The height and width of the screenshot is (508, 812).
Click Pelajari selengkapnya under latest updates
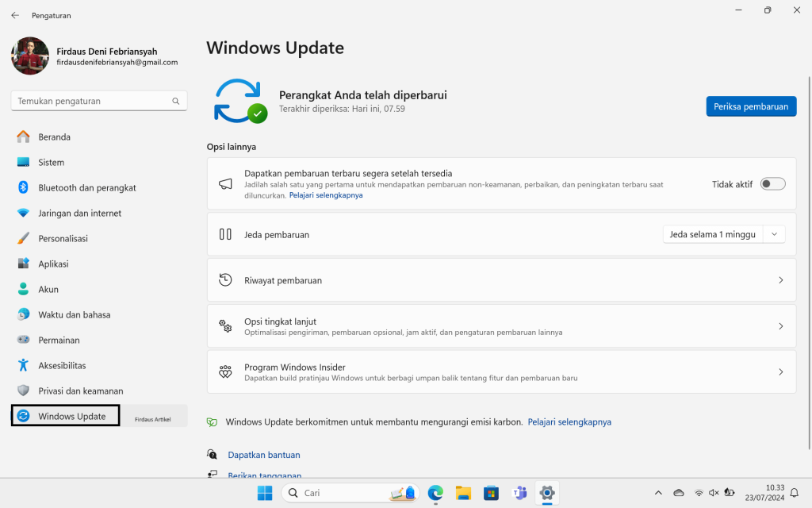pos(326,195)
